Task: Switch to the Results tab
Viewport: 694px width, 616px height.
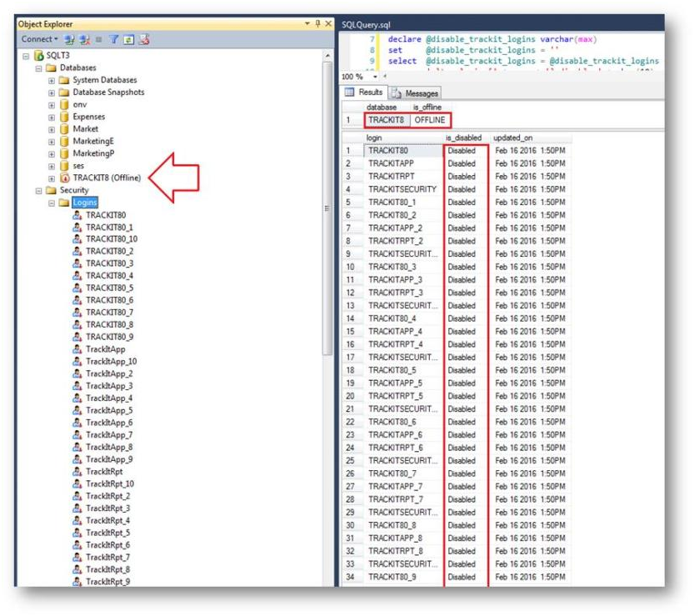Action: pyautogui.click(x=364, y=93)
